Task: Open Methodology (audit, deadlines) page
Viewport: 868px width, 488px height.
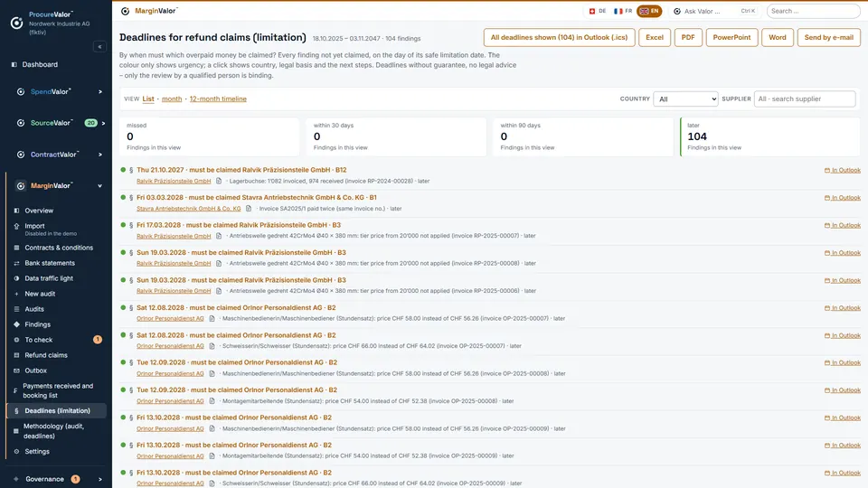Action: pos(56,431)
